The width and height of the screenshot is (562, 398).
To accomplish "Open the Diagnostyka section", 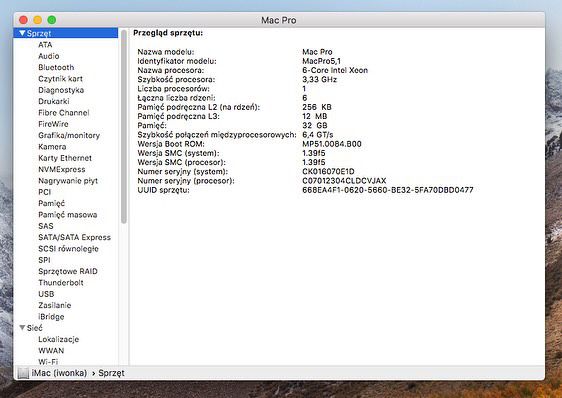I will point(61,90).
